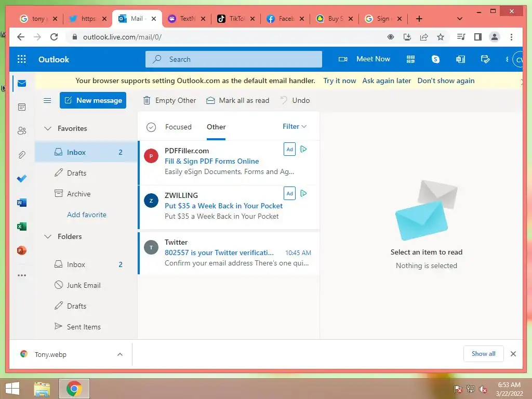Click Mark all as read
This screenshot has height=399, width=532.
click(238, 100)
